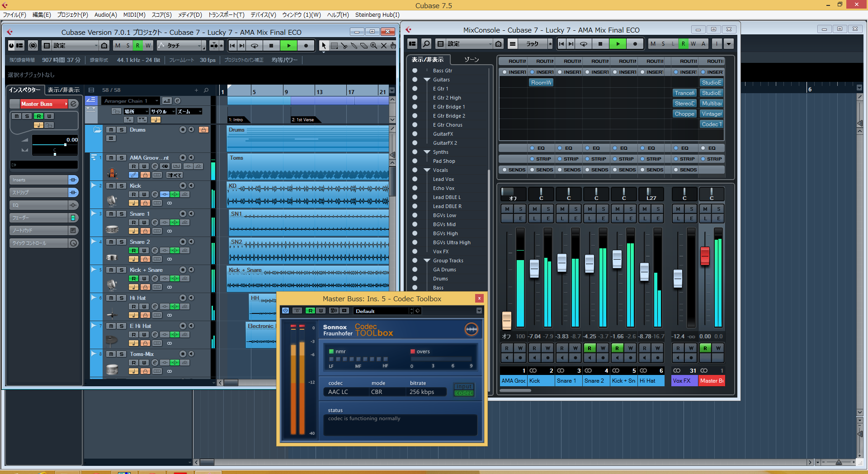
Task: Open arranger chain editor 'e' button
Action: click(x=178, y=101)
